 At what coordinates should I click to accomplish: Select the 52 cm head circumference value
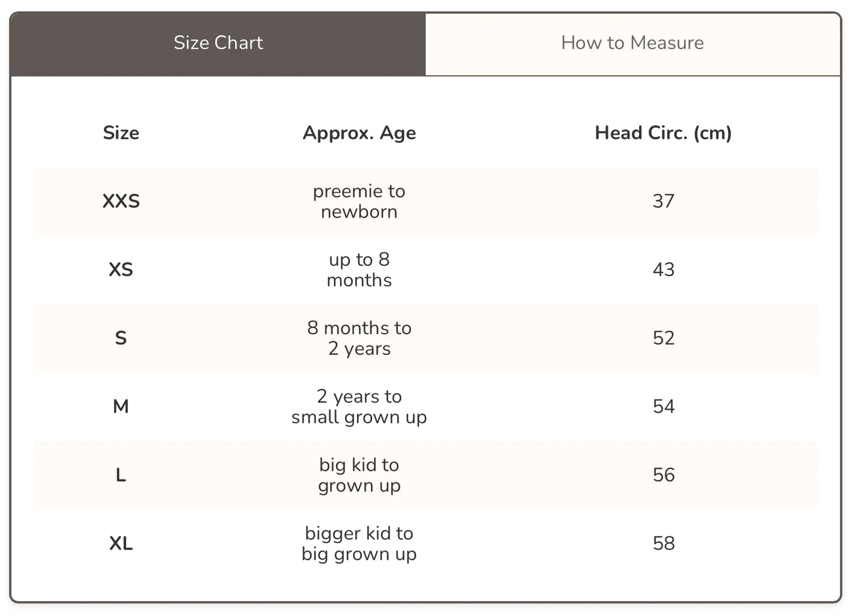pos(663,338)
